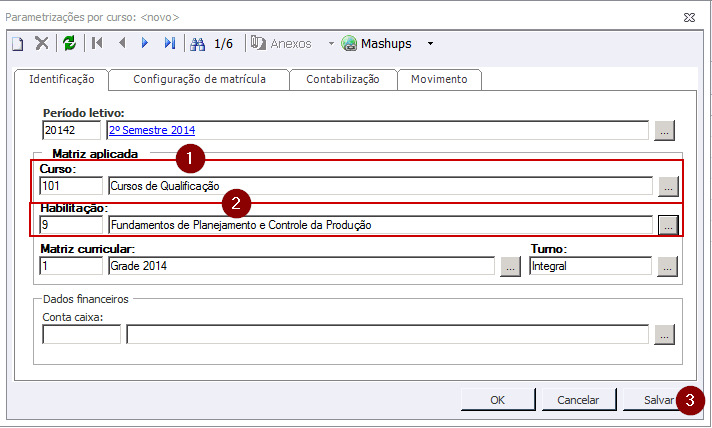Image resolution: width=712 pixels, height=428 pixels.
Task: Go to the next record
Action: [x=145, y=43]
